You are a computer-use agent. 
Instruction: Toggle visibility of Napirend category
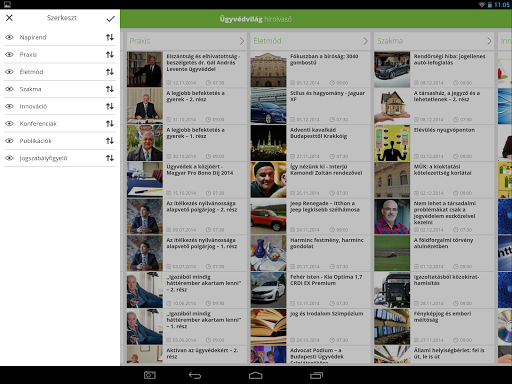pos(9,37)
